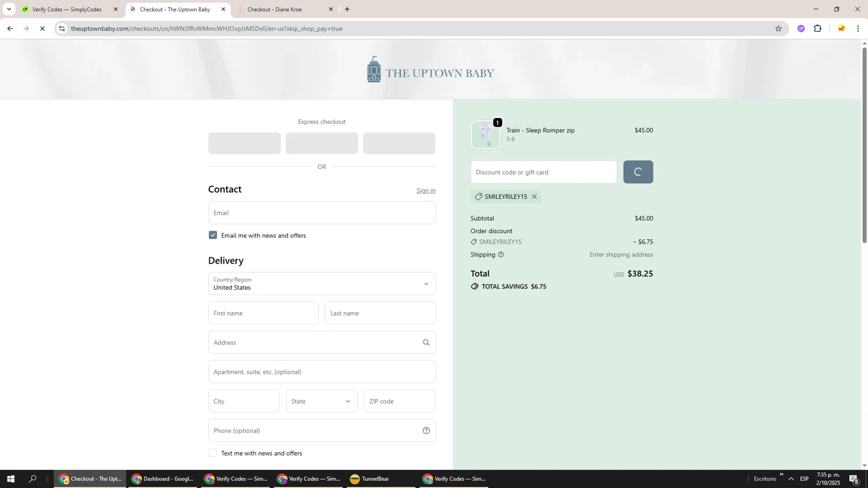Image resolution: width=868 pixels, height=488 pixels.
Task: Click the first express checkout button
Action: point(244,143)
